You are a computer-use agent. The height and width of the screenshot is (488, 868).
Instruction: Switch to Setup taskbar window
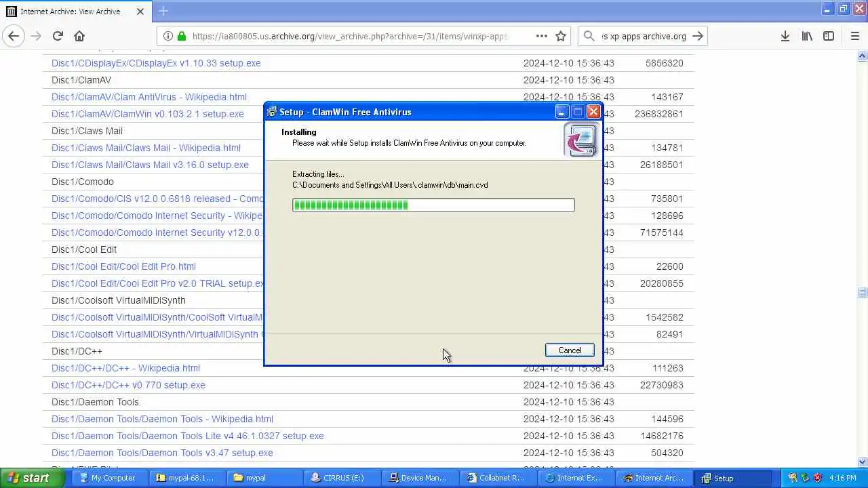732,478
